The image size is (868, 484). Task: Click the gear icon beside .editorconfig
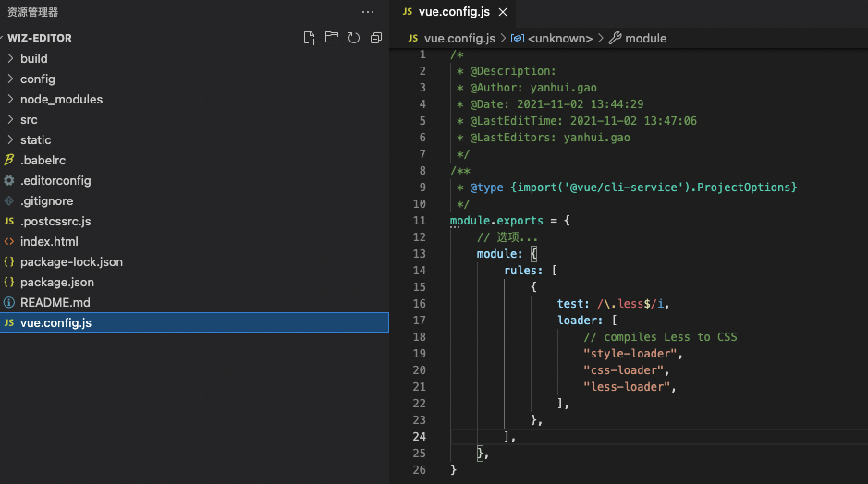coord(9,180)
